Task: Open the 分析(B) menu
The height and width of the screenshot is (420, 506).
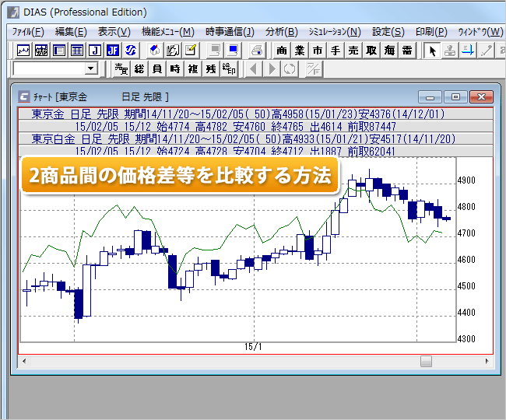Action: (281, 32)
